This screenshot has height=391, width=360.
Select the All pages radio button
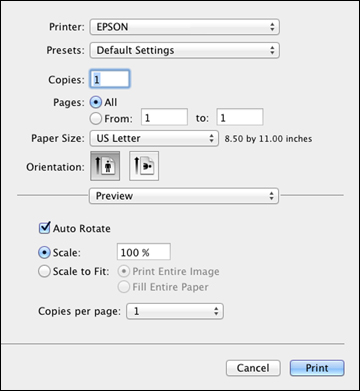[x=96, y=102]
